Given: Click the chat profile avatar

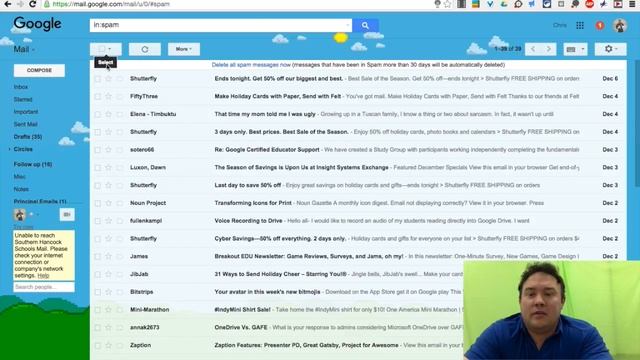Looking at the screenshot, I should tap(19, 214).
